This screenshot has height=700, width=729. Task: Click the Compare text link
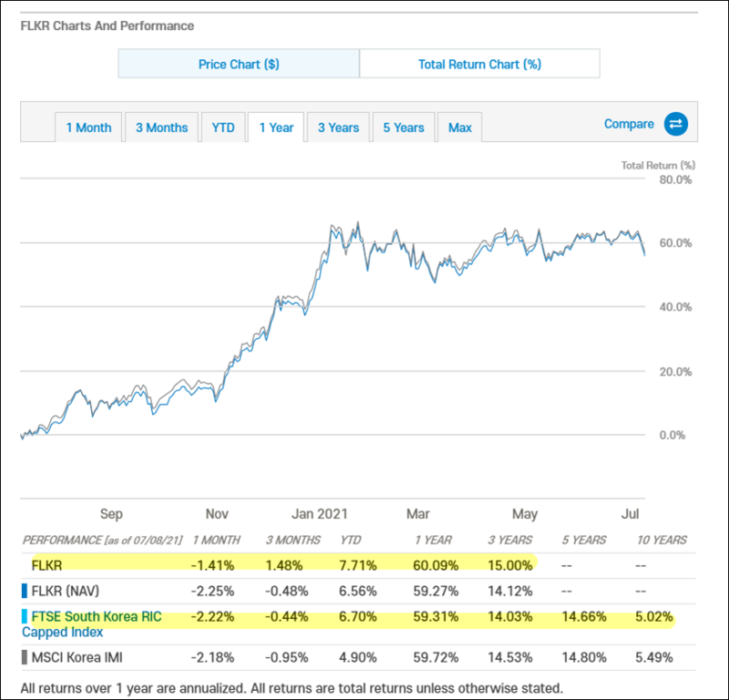[629, 124]
